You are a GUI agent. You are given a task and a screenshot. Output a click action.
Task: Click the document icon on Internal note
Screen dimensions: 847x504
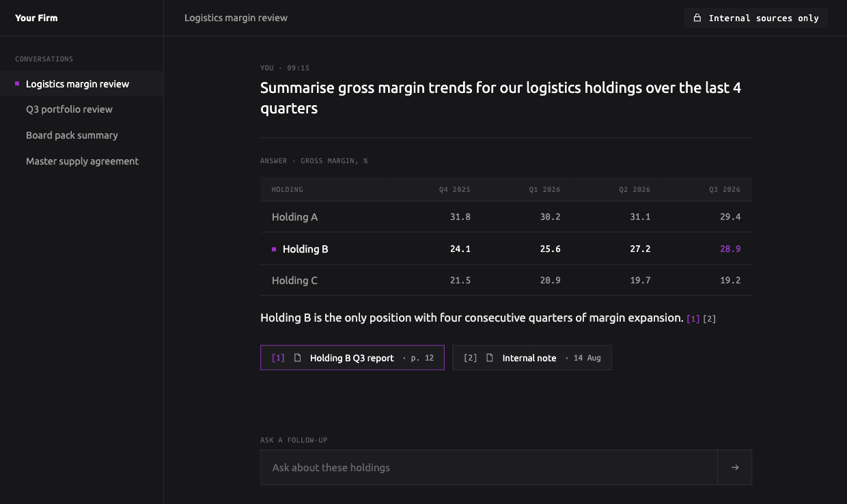pyautogui.click(x=489, y=358)
